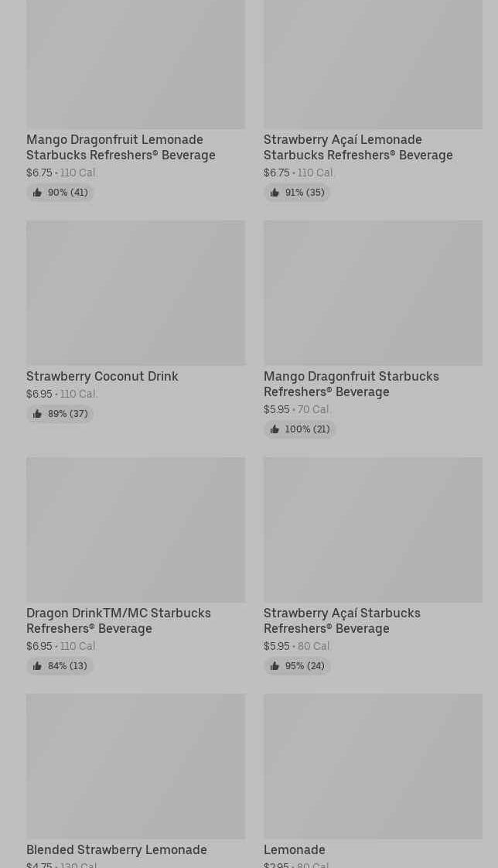
Task: Click thumbs-up icon under Dragon Drink
Action: (x=37, y=666)
